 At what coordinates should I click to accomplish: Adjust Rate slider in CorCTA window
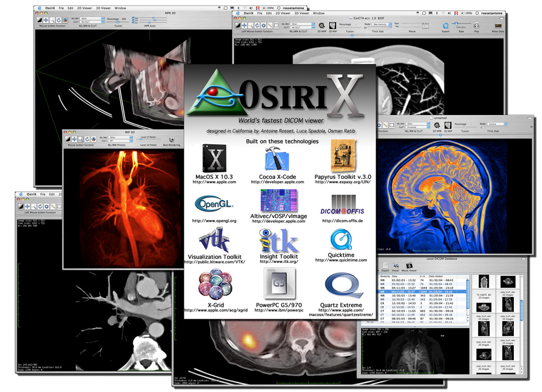click(x=461, y=23)
